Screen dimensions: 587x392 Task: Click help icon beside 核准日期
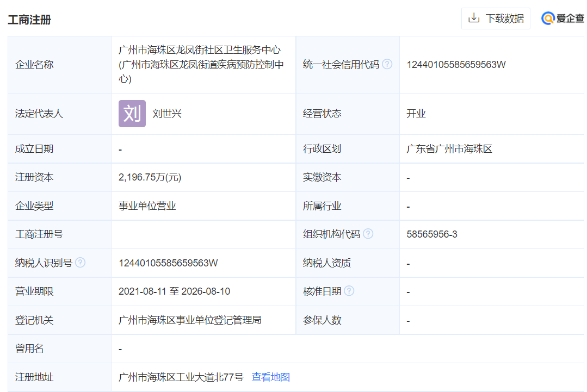click(349, 291)
